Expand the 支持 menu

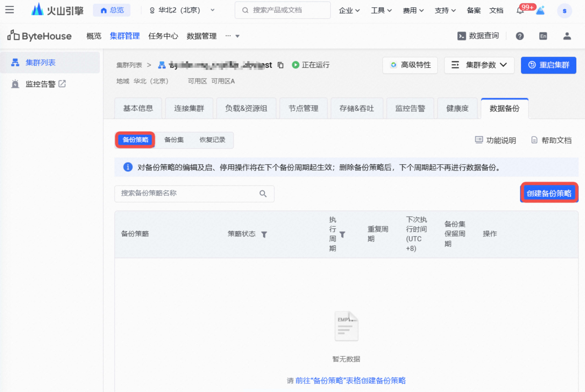[445, 10]
